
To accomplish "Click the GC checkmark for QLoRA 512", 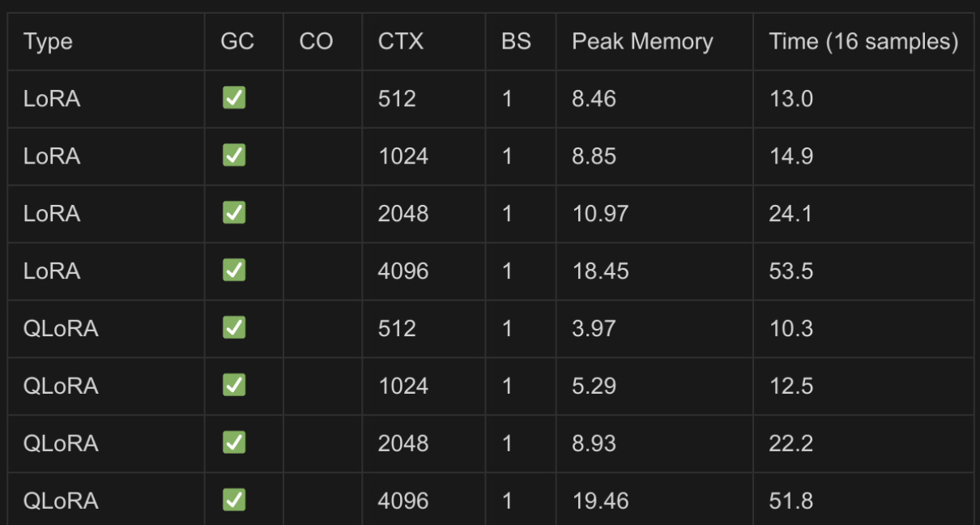I will [234, 328].
